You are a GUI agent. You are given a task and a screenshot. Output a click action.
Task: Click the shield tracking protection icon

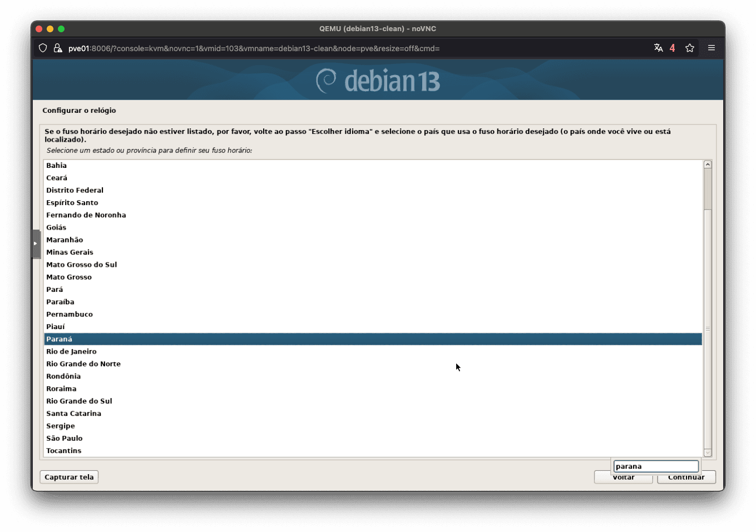coord(43,48)
